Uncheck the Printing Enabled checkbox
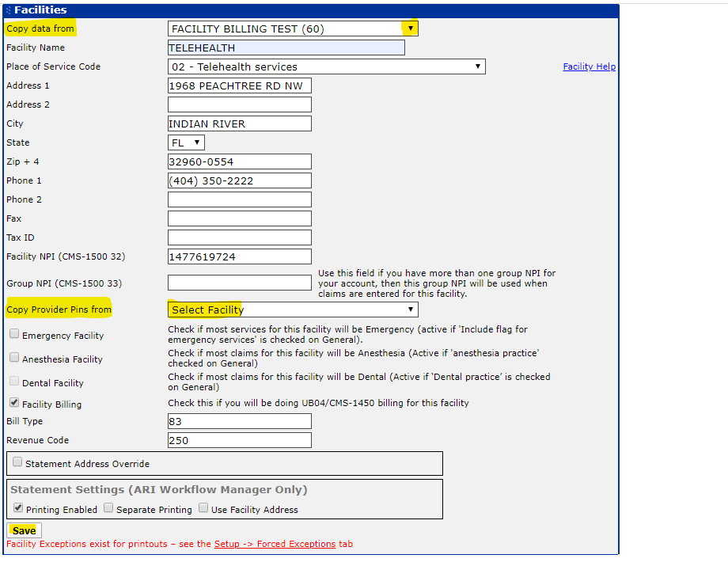The image size is (728, 566). [x=18, y=508]
